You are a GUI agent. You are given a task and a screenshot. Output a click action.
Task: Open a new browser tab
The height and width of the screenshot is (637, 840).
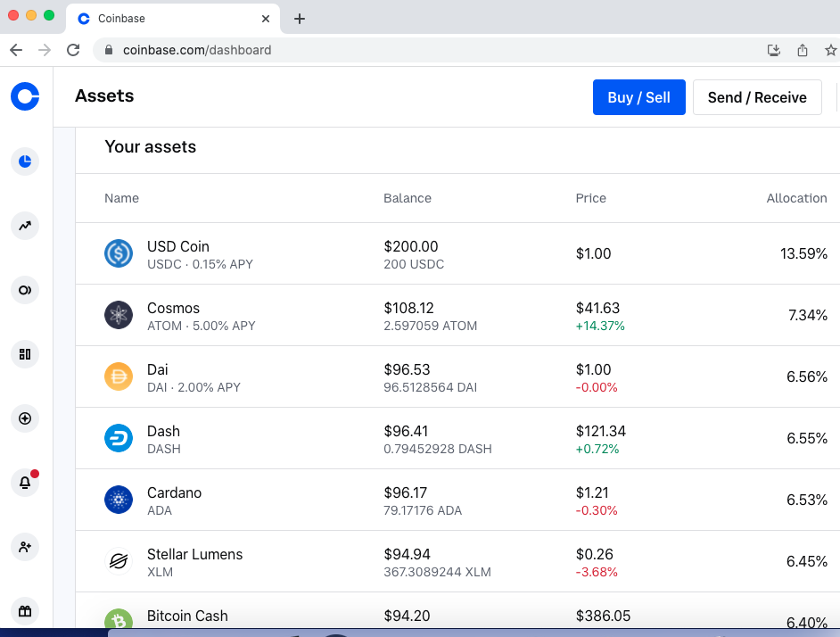click(300, 19)
